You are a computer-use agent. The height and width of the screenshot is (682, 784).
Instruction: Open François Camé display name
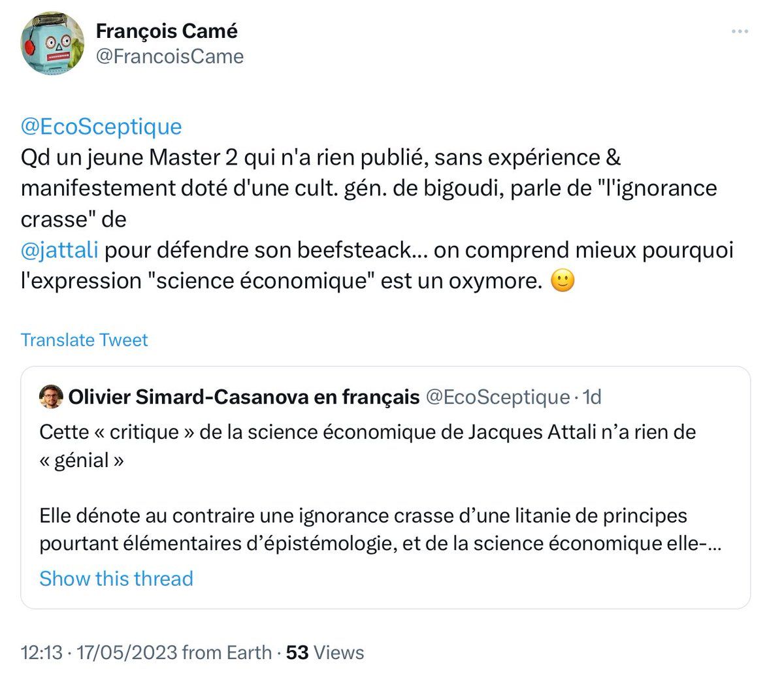tap(167, 31)
